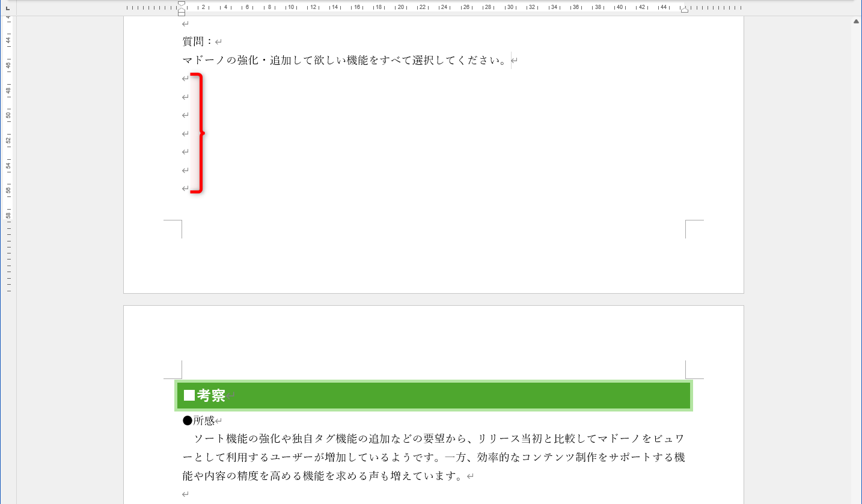Click the hanging indent marker on the ruler
This screenshot has width=862, height=504.
(180, 10)
